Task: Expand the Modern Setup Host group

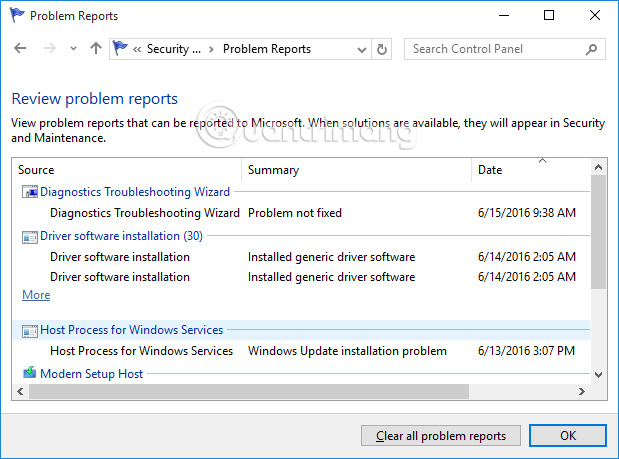Action: coord(92,374)
